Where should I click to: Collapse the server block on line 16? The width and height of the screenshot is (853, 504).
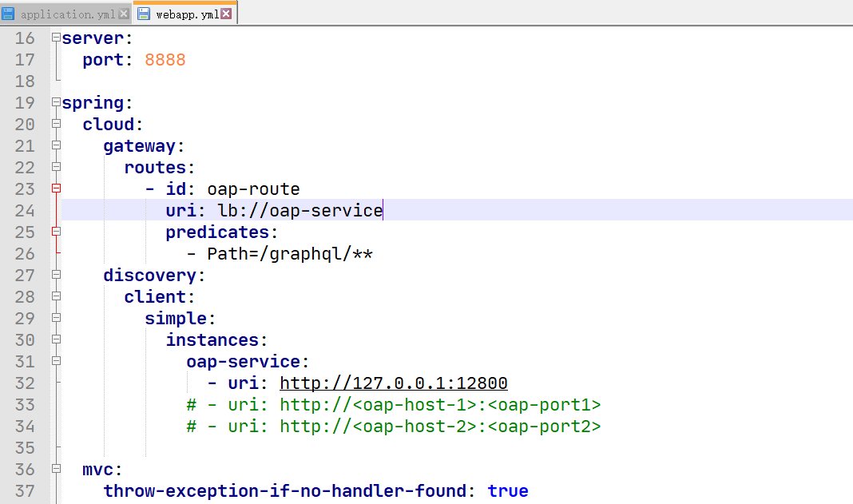coord(56,38)
